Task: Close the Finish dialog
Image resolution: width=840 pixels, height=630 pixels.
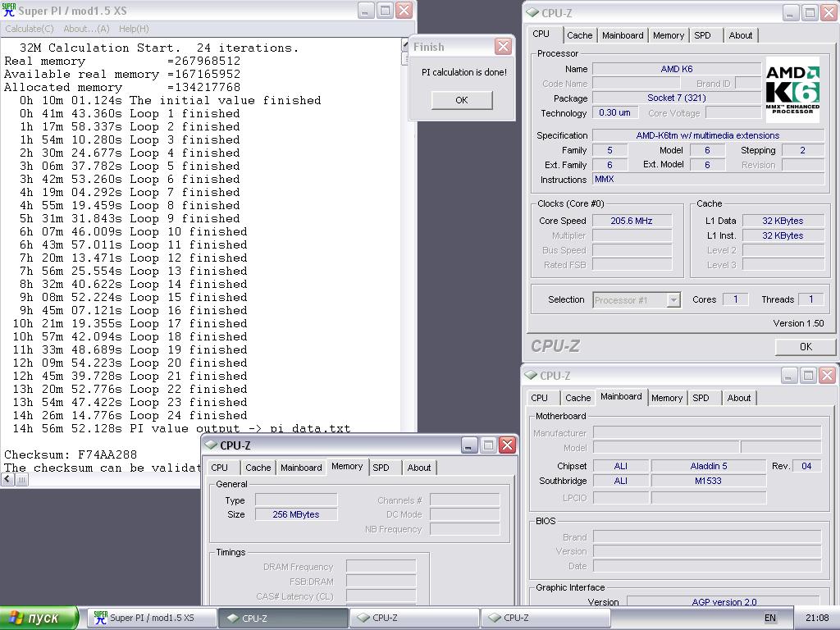Action: 503,47
